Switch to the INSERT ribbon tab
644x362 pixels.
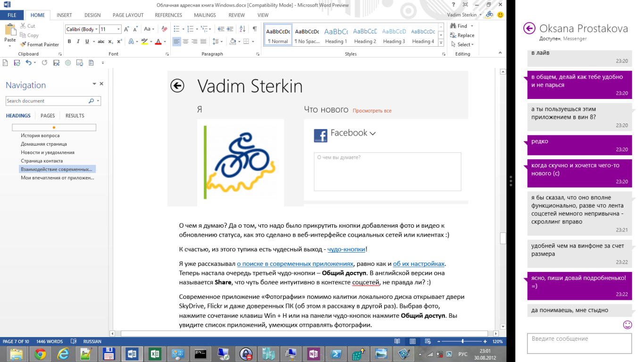64,15
